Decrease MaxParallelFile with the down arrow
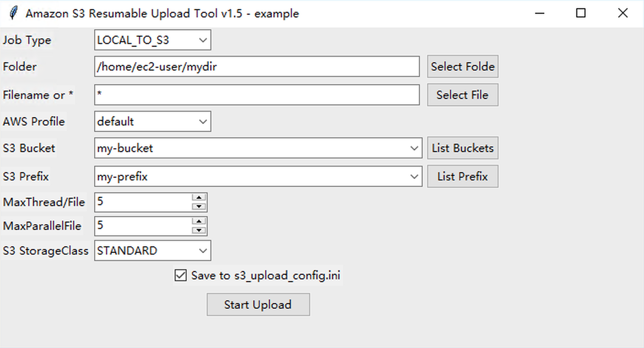This screenshot has width=644, height=348. point(199,230)
